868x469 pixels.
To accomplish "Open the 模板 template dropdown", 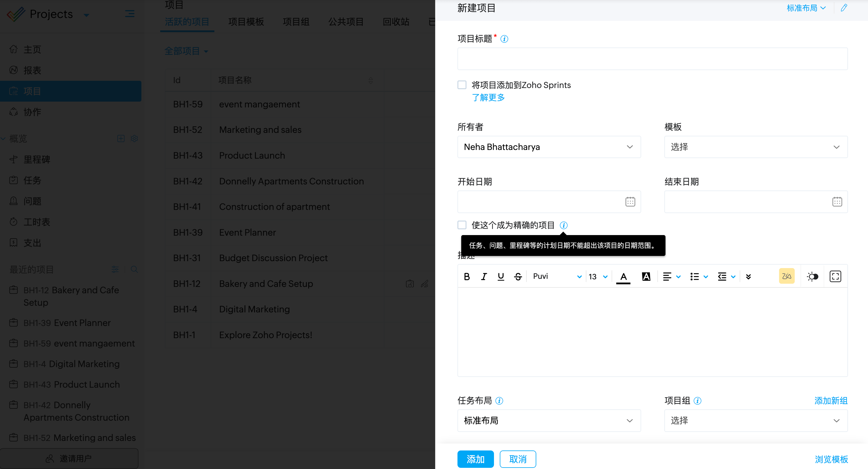I will point(756,147).
